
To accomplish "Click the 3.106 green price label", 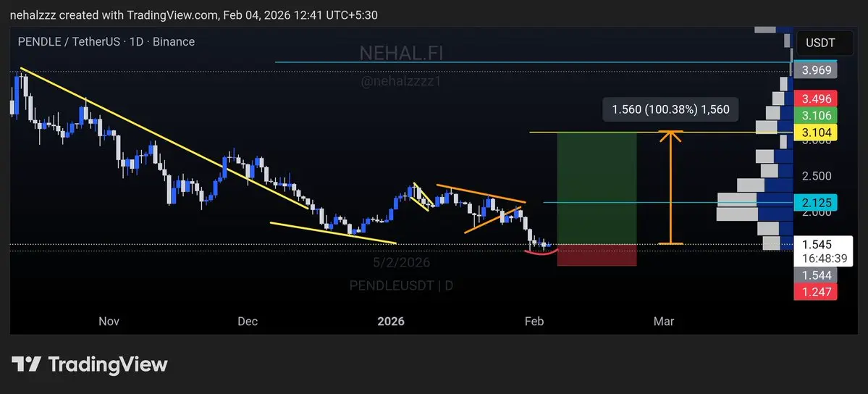I will 815,115.
